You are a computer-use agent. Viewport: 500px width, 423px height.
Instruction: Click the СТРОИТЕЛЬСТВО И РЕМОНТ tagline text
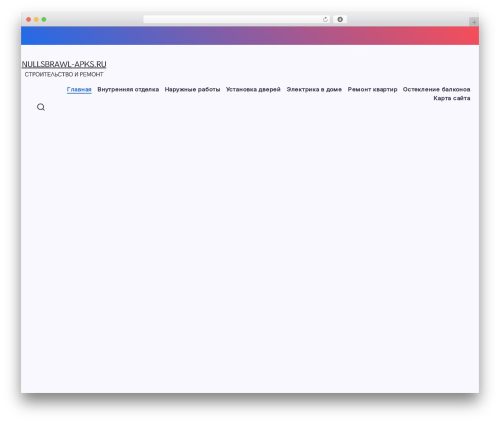pyautogui.click(x=64, y=74)
